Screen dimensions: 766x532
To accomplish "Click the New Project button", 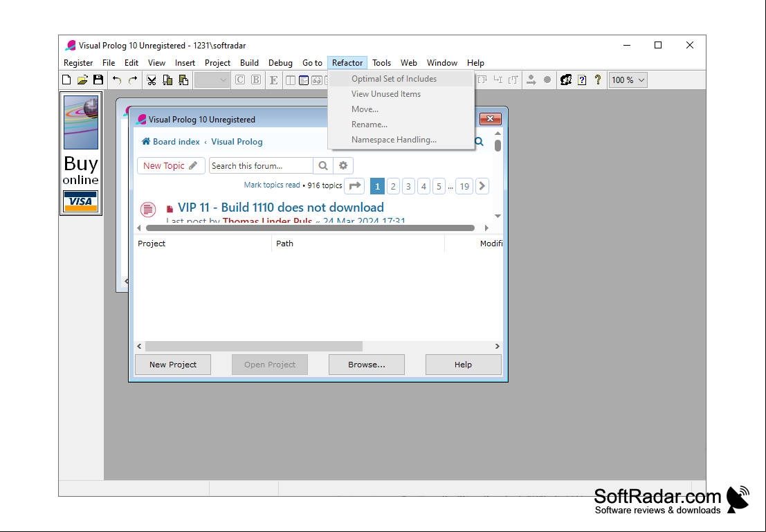I will point(173,365).
